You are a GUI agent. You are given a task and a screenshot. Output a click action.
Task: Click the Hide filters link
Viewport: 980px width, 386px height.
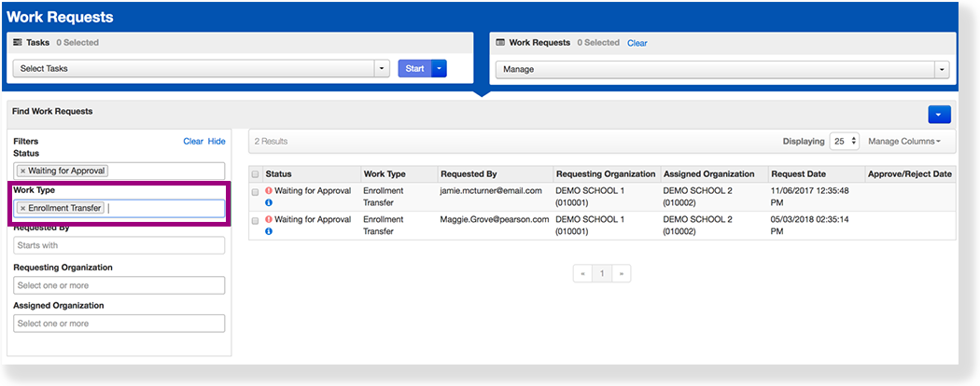tap(217, 142)
